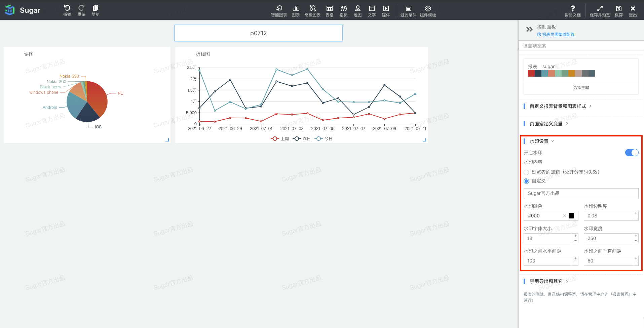The height and width of the screenshot is (328, 644).
Task: Increase vertical spacing (垂直间距) value
Action: 636,258
